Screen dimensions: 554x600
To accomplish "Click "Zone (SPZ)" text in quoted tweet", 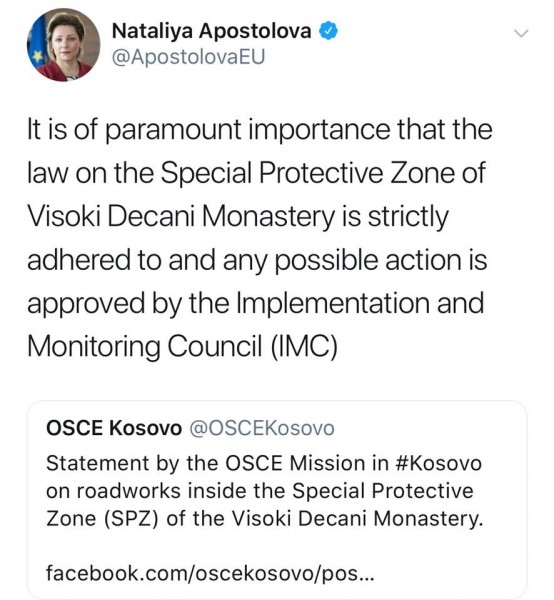I will click(102, 519).
